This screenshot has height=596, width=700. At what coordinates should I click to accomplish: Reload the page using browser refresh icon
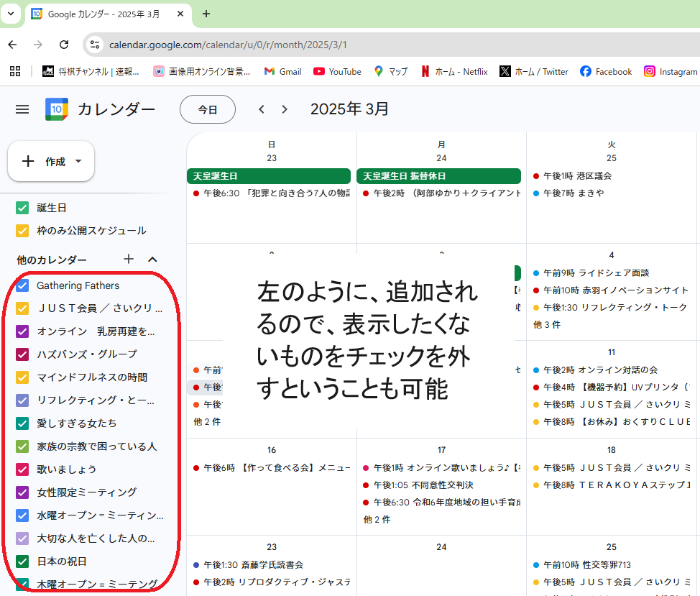pos(64,45)
